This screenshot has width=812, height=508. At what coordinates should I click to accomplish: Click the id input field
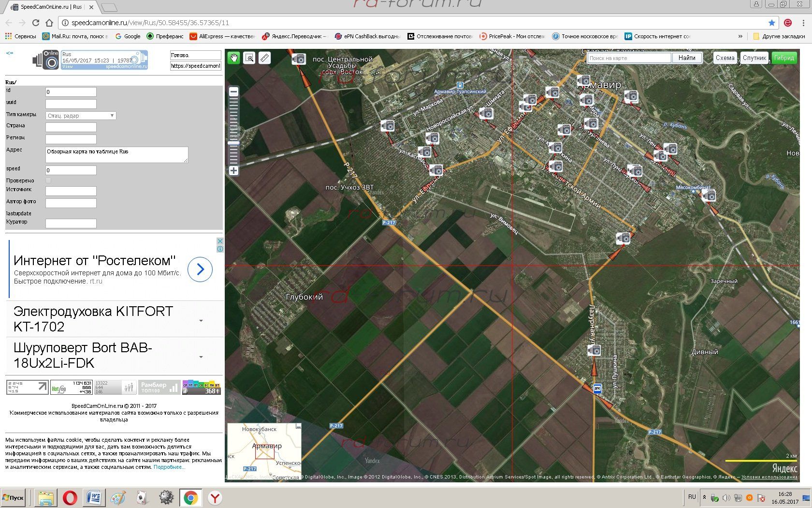coord(71,92)
